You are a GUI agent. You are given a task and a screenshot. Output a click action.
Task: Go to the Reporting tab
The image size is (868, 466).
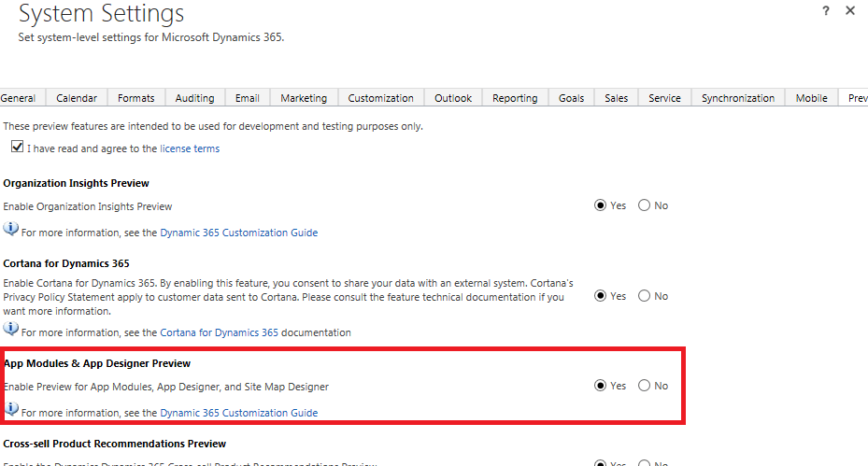click(x=515, y=98)
